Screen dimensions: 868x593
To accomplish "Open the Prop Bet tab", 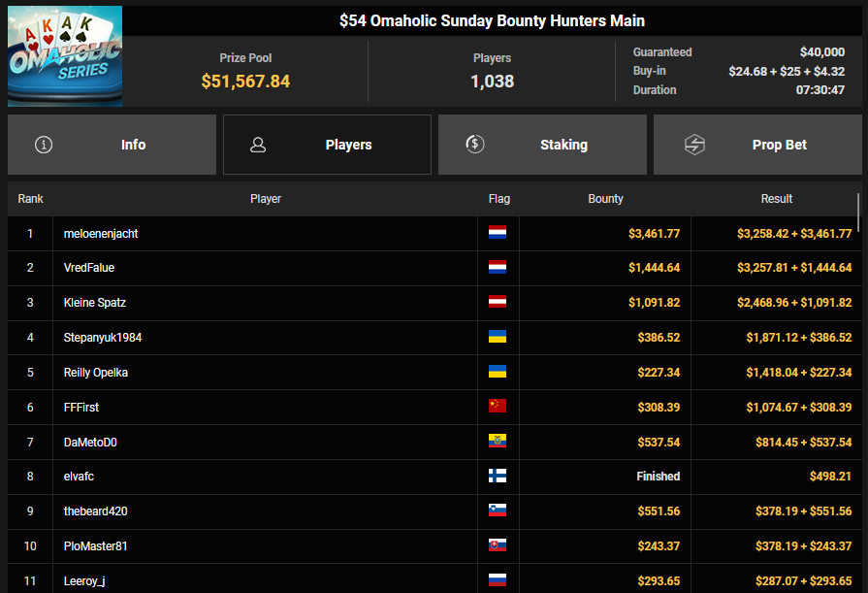I will [x=757, y=145].
